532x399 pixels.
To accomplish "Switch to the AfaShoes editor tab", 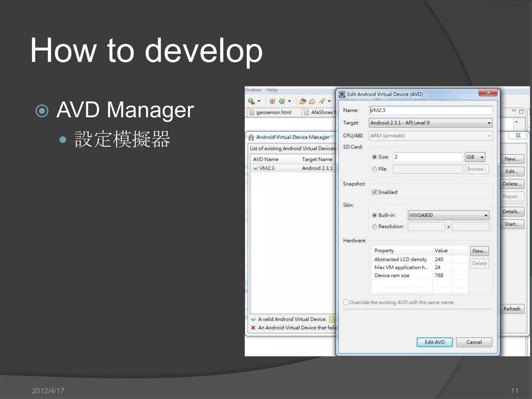I will [320, 112].
